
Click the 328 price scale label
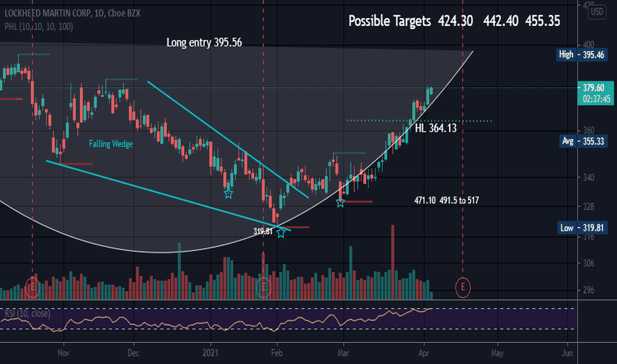pos(589,206)
